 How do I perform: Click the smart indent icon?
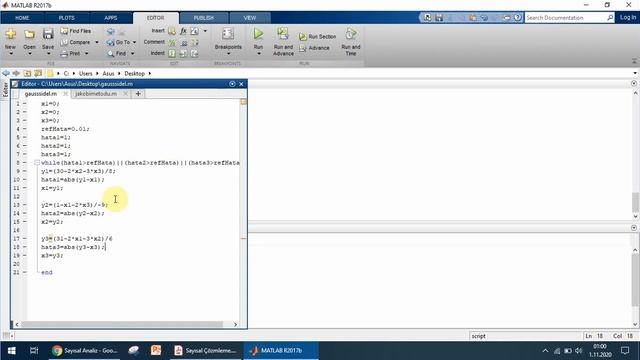tap(172, 53)
